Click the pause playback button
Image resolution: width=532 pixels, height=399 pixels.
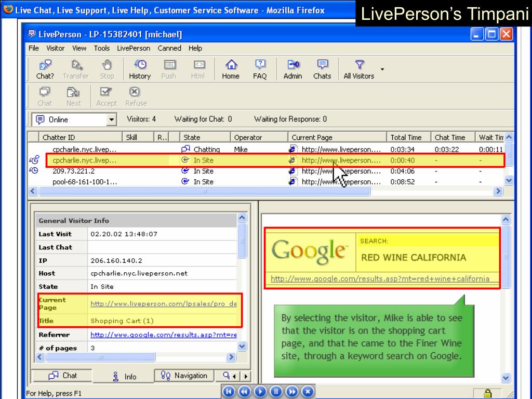[x=276, y=392]
